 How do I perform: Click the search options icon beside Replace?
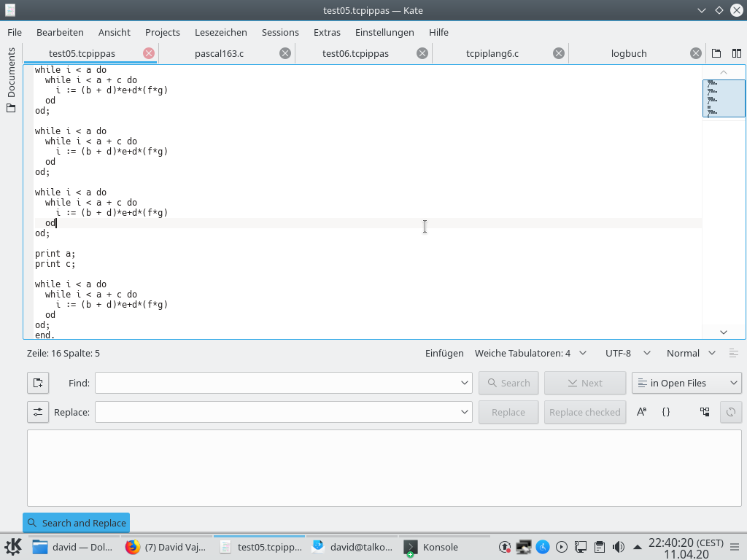38,412
